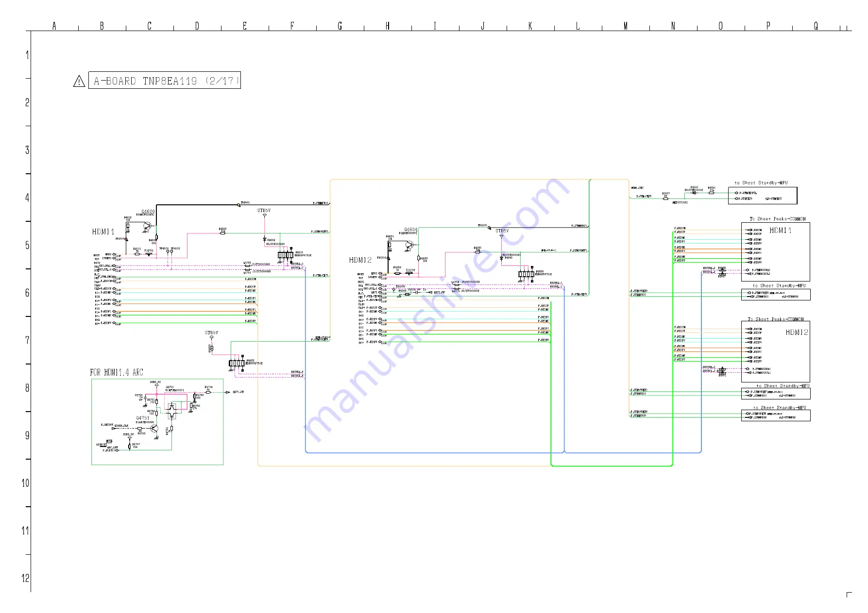Click column header M

[x=626, y=26]
